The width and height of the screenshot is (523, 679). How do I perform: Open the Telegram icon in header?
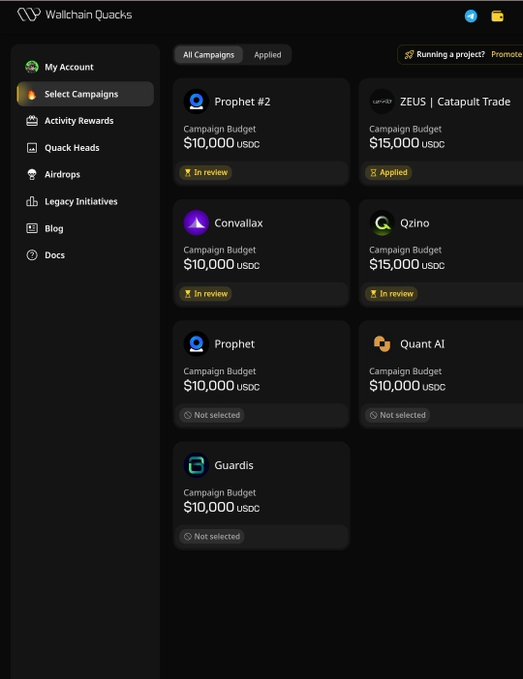471,16
